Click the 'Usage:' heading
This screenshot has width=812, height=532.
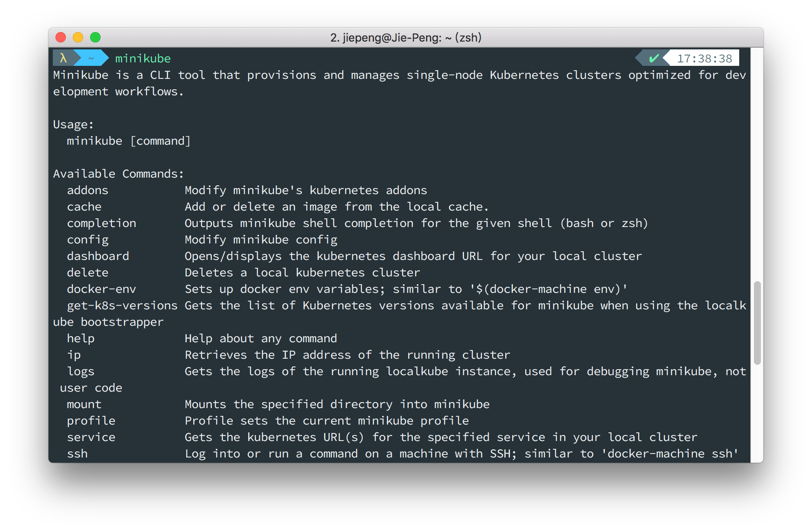point(73,125)
